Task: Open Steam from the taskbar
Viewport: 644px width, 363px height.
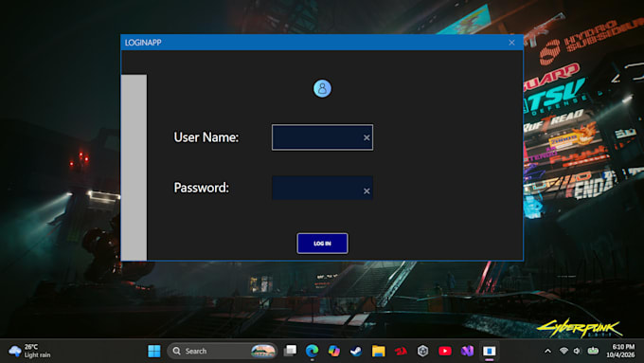Action: coord(356,351)
